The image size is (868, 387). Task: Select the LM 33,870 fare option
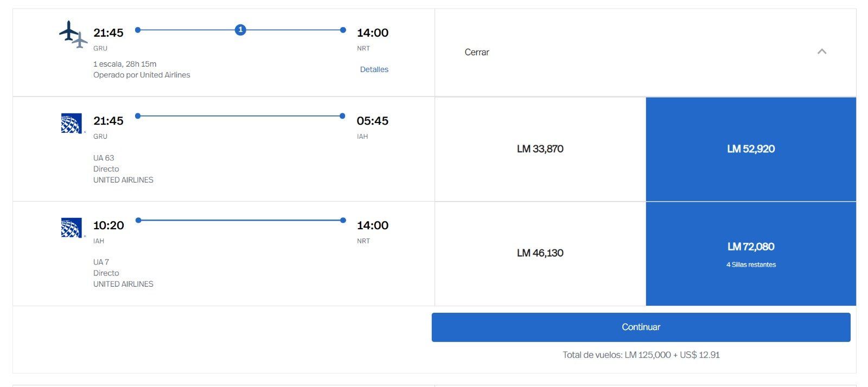click(x=540, y=149)
